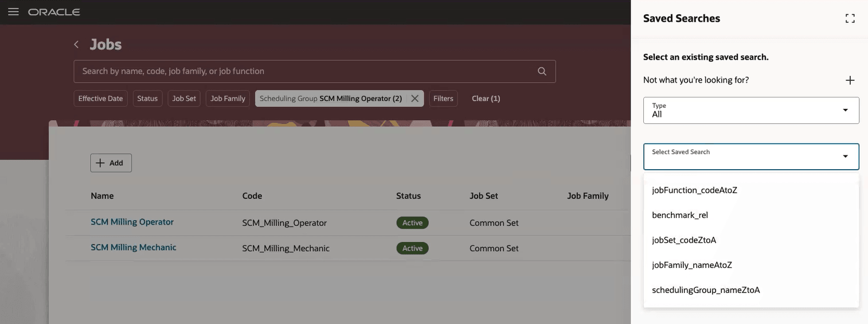Screen dimensions: 868x324
Task: Choose jobFunction_codeAtoZ saved search
Action: pyautogui.click(x=694, y=190)
